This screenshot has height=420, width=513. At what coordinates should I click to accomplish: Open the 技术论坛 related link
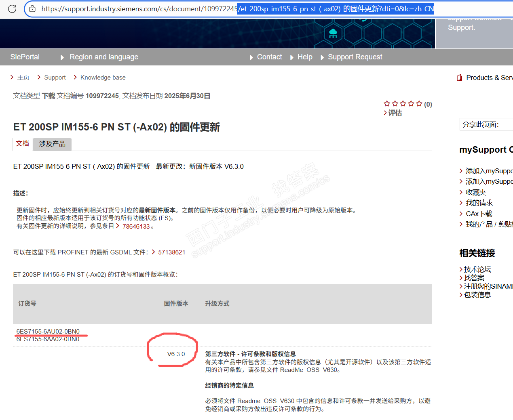(477, 269)
